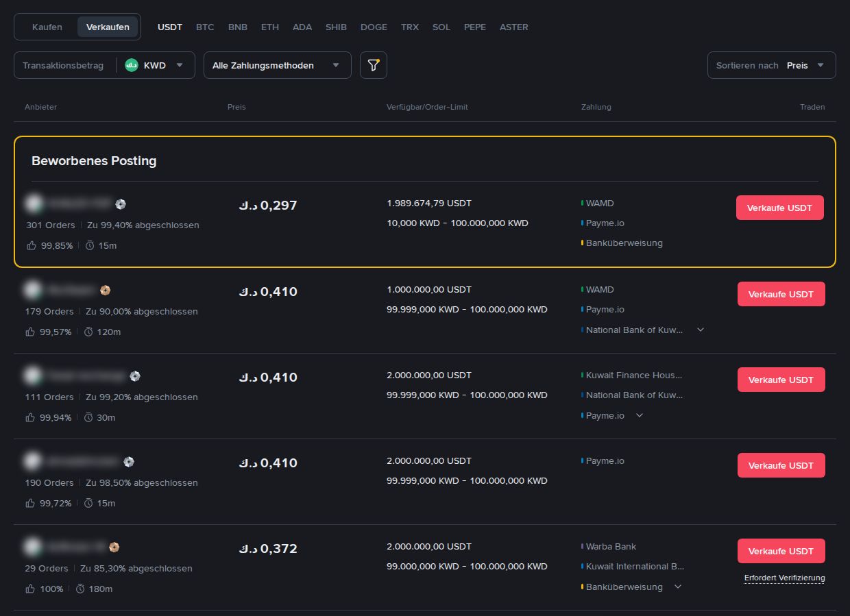Focus the Transaktionsbetrag input field
850x616 pixels.
63,65
